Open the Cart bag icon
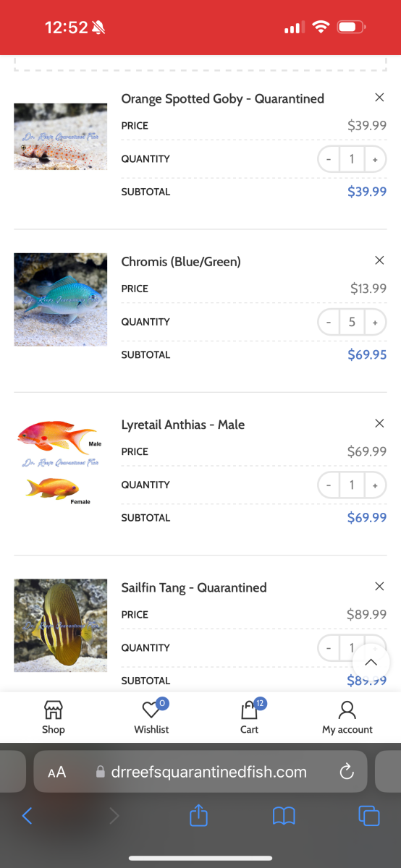Image resolution: width=401 pixels, height=868 pixels. [250, 710]
